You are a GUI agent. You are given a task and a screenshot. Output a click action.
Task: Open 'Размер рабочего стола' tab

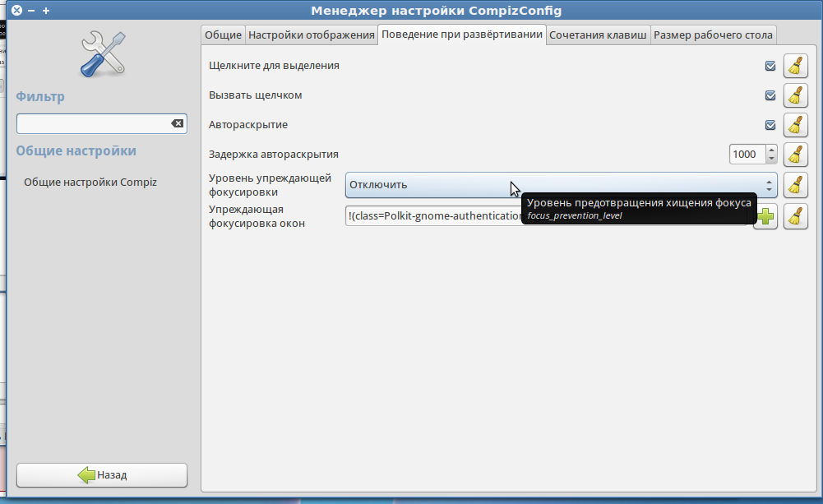pos(713,35)
